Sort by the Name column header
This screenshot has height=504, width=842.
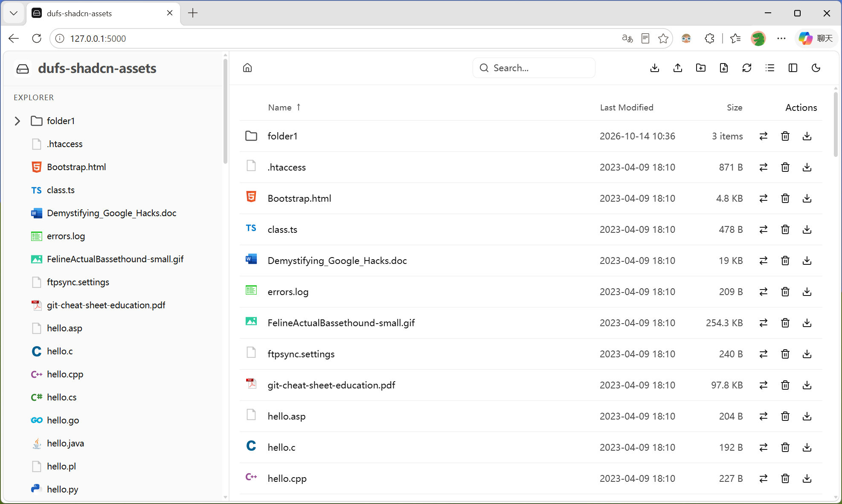285,107
